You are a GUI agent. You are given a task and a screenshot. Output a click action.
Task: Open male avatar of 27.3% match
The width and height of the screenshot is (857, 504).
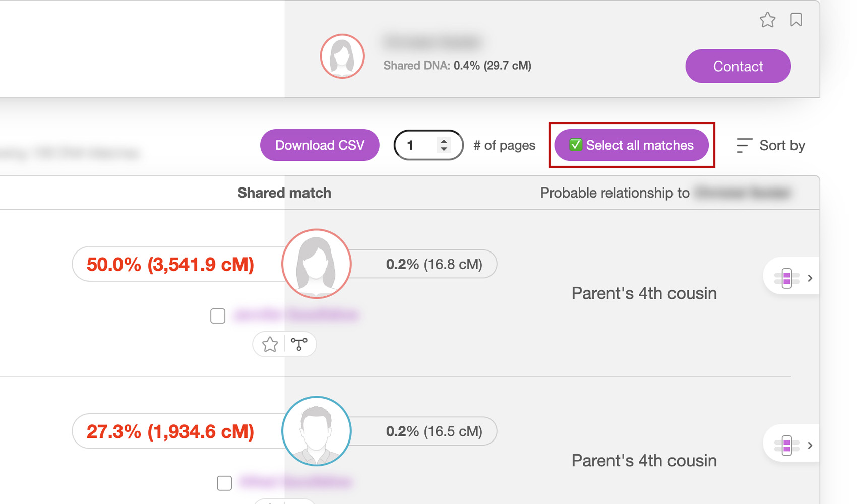pyautogui.click(x=316, y=431)
